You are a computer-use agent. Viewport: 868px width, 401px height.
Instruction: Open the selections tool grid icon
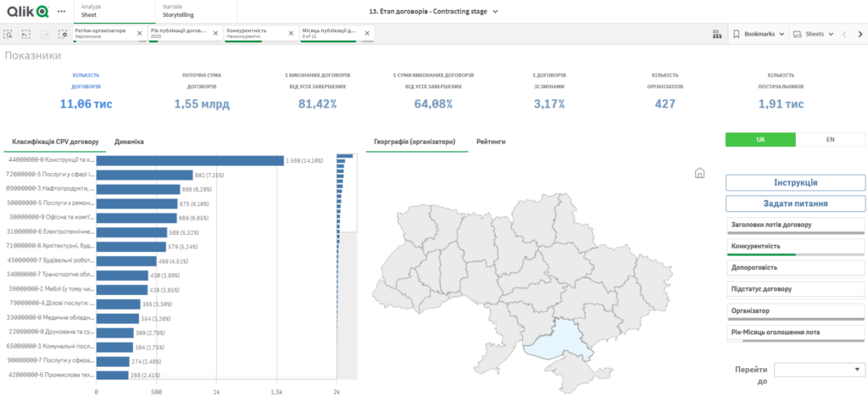pos(716,34)
